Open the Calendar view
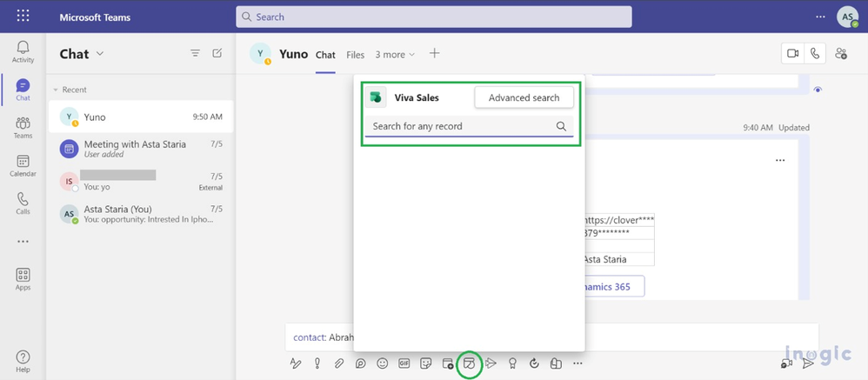Screen dimensions: 868x380 23,166
